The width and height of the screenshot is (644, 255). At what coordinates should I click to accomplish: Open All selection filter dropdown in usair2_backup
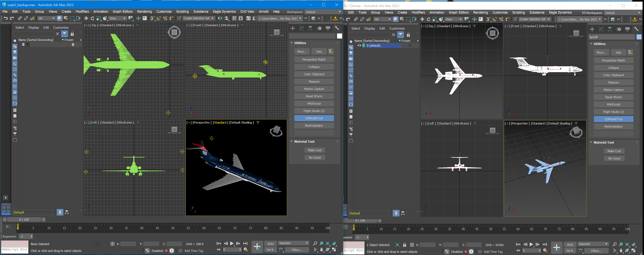click(x=46, y=18)
